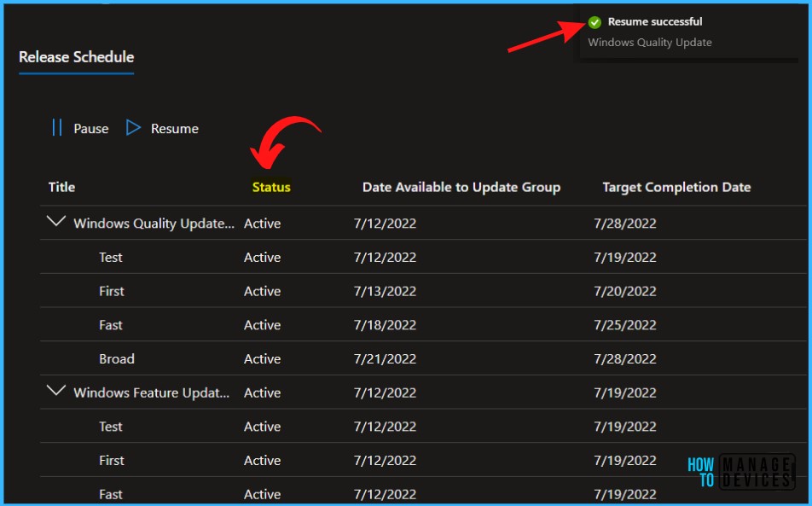Collapse the Windows Feature Update group
Screen dimensions: 812x506
[x=56, y=391]
